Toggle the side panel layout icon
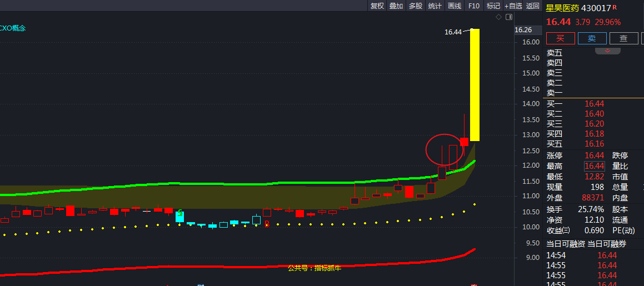The height and width of the screenshot is (286, 644). click(x=508, y=17)
